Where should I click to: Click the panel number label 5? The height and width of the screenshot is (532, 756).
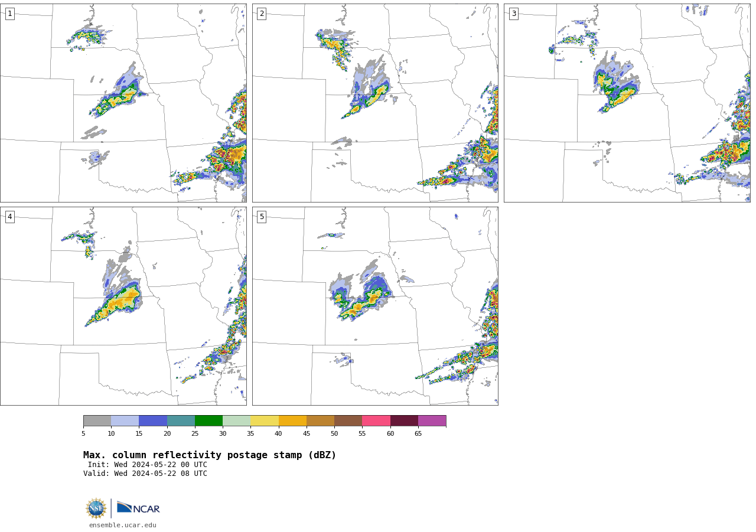pyautogui.click(x=262, y=217)
